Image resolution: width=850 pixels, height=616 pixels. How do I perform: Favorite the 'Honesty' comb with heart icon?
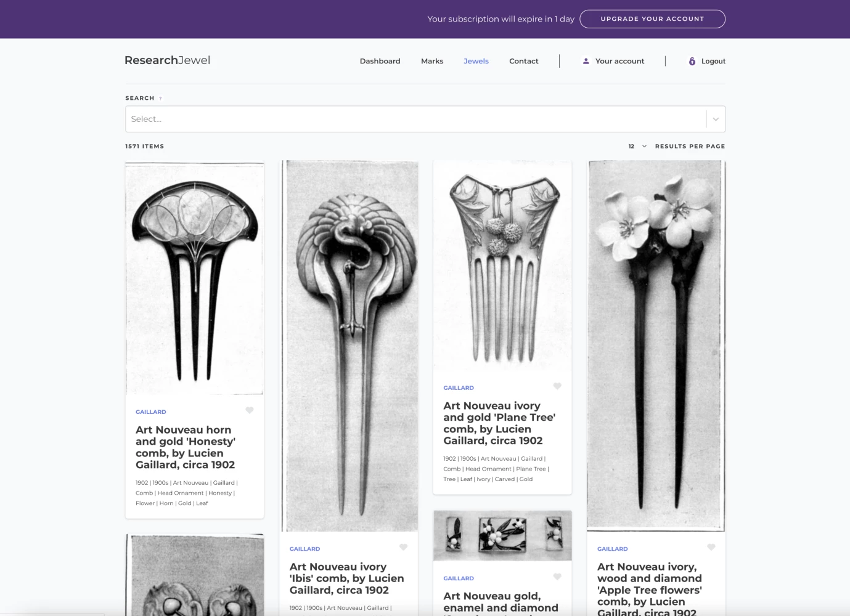pyautogui.click(x=250, y=410)
